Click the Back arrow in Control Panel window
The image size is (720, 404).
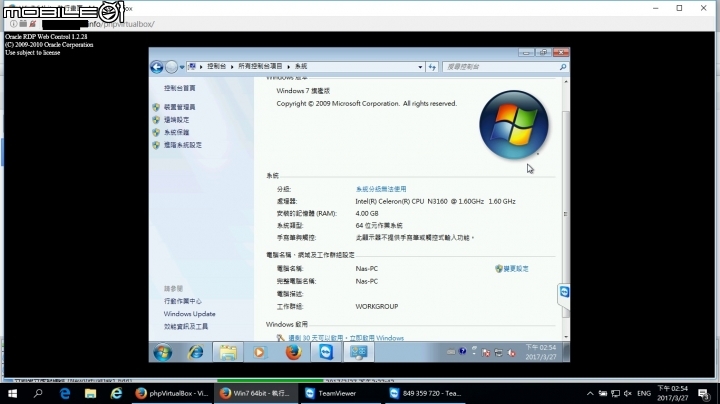tap(157, 67)
